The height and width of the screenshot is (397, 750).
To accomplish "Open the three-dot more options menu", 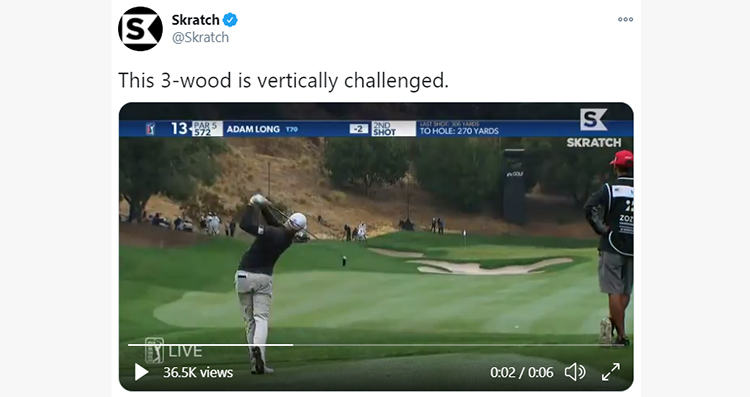I will tap(625, 20).
